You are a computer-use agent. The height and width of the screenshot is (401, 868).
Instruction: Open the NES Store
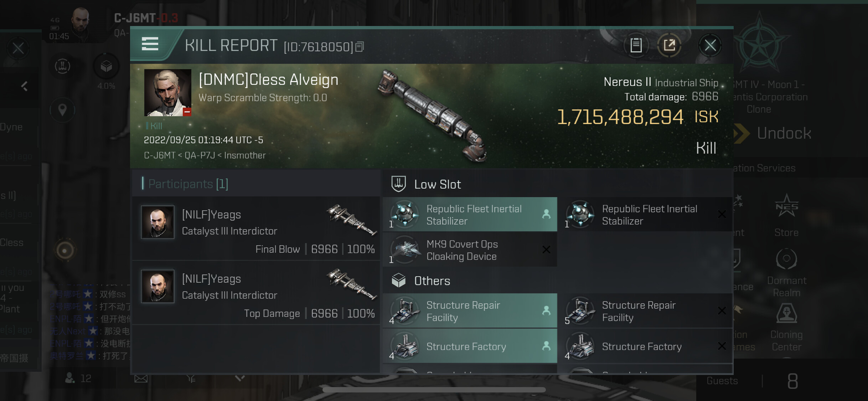click(786, 215)
